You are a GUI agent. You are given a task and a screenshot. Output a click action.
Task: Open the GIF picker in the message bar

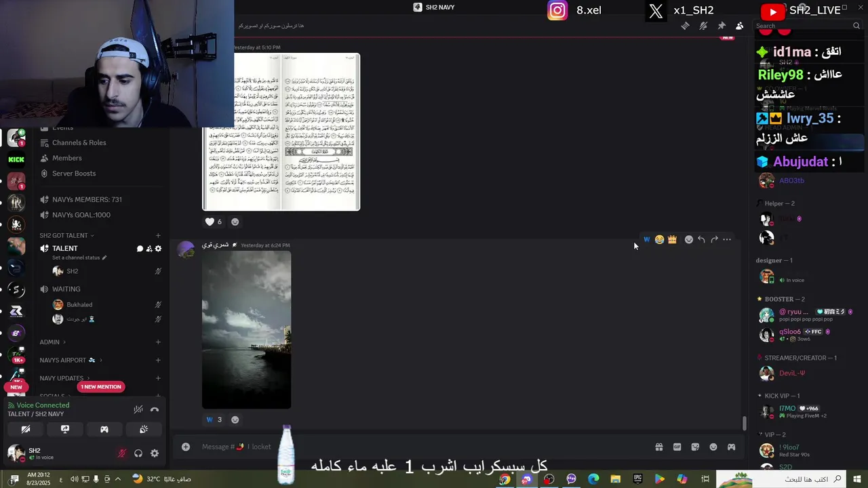pyautogui.click(x=677, y=447)
